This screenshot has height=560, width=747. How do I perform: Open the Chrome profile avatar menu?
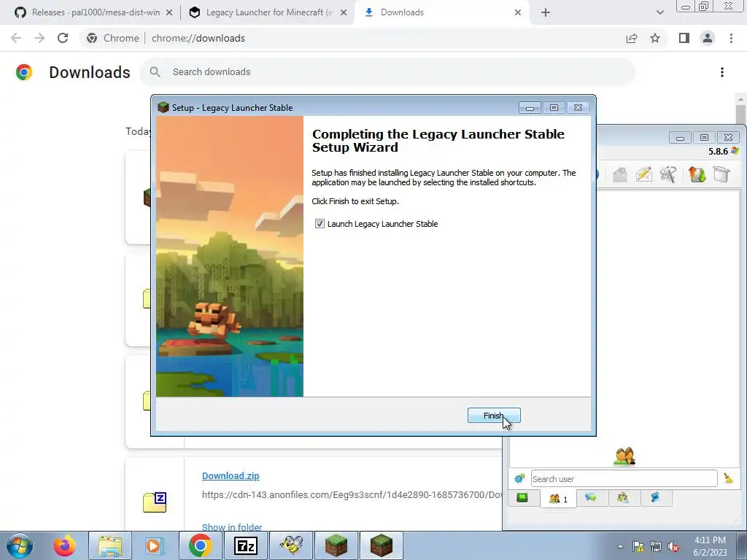[x=708, y=38]
